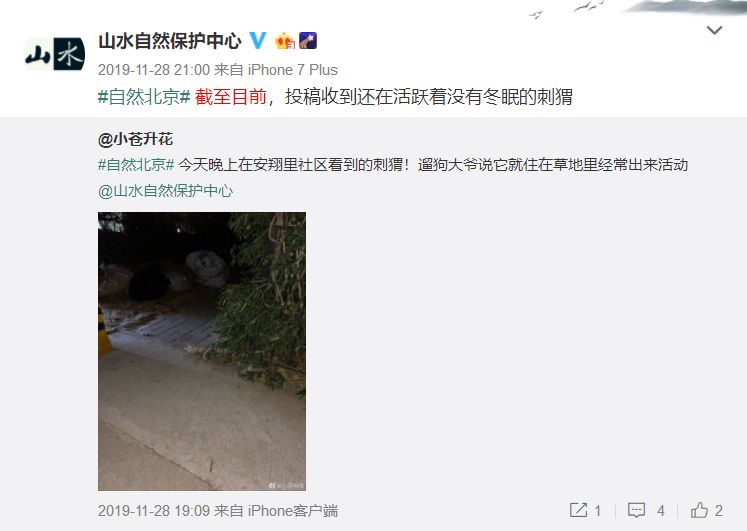Viewport: 747px width, 531px height.
Task: Click the iPhone 7 Plus source link
Action: (x=293, y=70)
